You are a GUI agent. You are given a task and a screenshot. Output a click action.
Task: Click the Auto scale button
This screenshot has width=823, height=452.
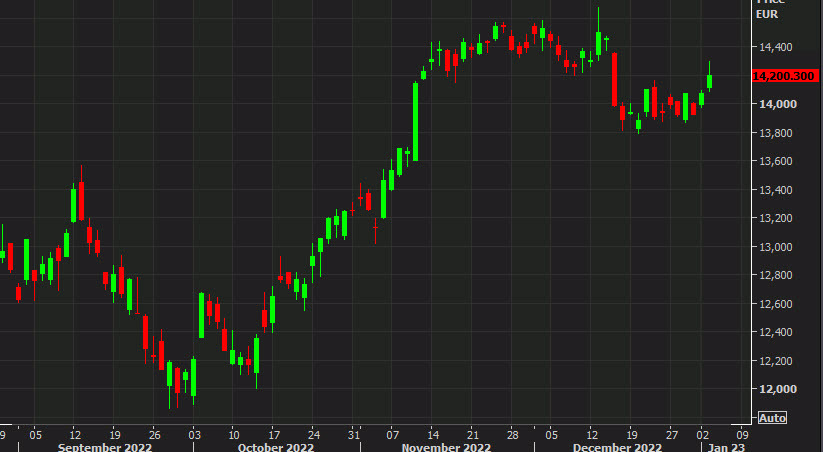773,418
